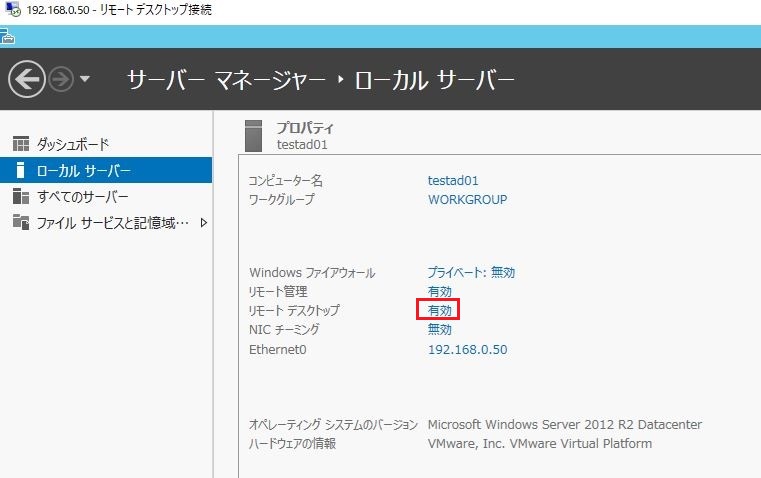Open Ethernet0 192.168.0.50 link
The width and height of the screenshot is (761, 478).
coord(467,349)
